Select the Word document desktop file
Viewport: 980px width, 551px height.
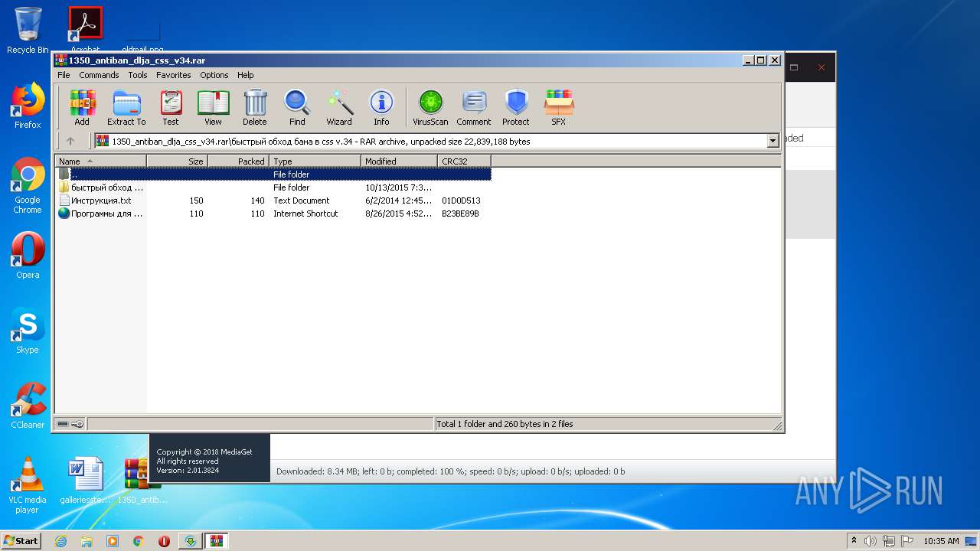pos(85,481)
